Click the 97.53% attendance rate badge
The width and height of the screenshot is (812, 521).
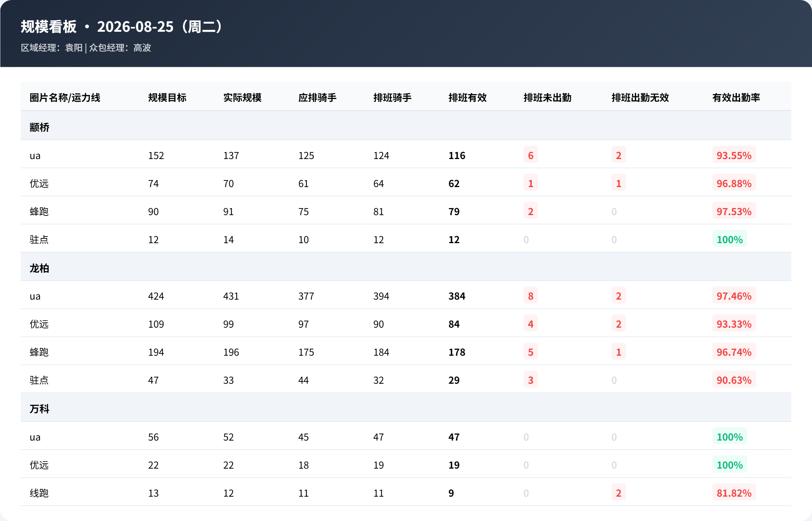(734, 211)
